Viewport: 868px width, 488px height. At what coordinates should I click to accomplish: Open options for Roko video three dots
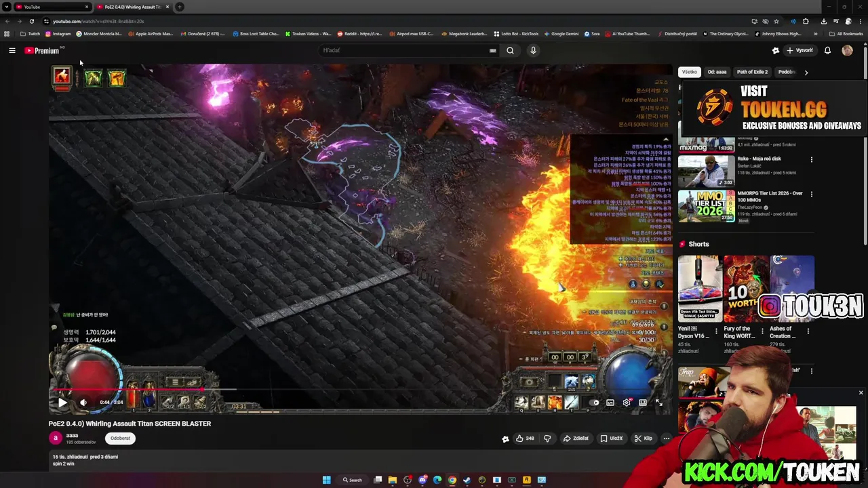(x=811, y=160)
